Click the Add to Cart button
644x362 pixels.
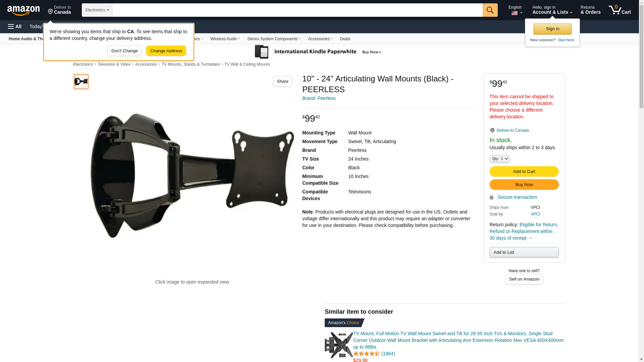tap(524, 172)
